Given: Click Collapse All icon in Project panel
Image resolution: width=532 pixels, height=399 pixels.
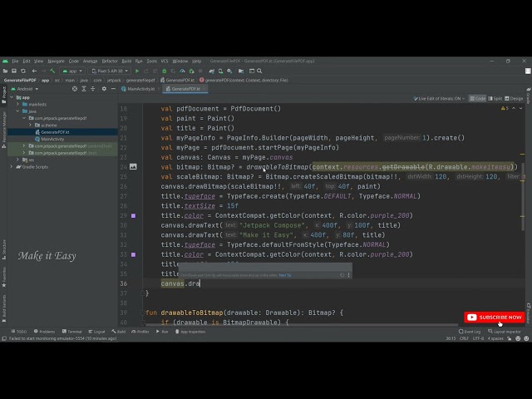Looking at the screenshot, I should click(x=92, y=89).
